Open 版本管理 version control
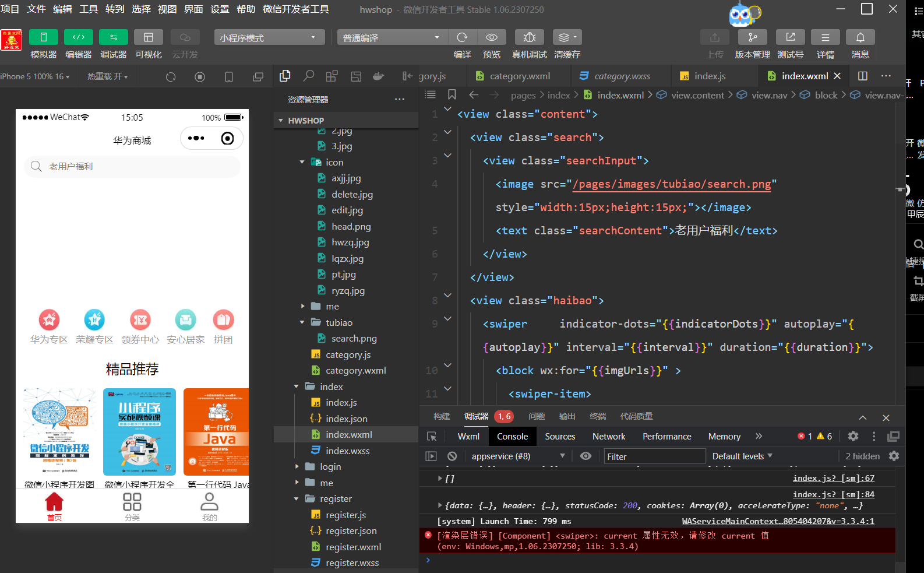This screenshot has height=573, width=924. coord(753,37)
